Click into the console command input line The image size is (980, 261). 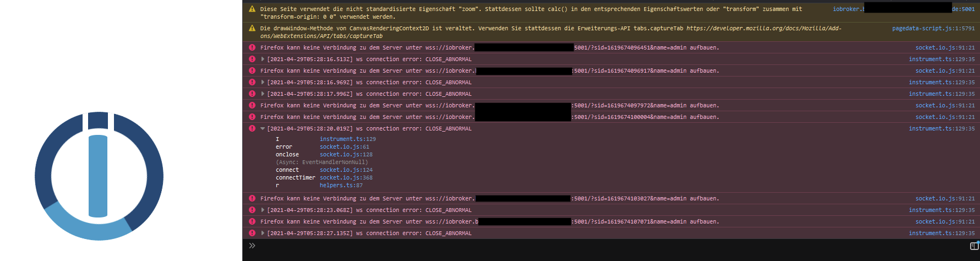pyautogui.click(x=606, y=246)
